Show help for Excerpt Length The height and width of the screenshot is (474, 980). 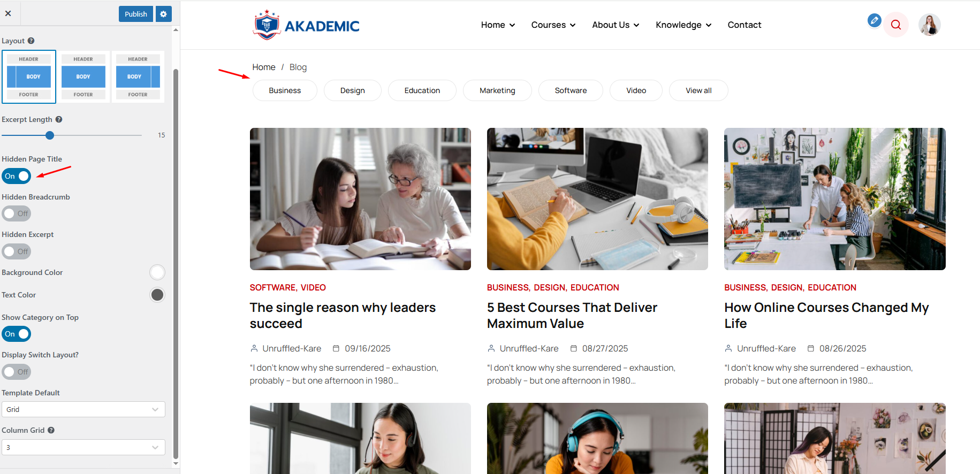coord(59,119)
